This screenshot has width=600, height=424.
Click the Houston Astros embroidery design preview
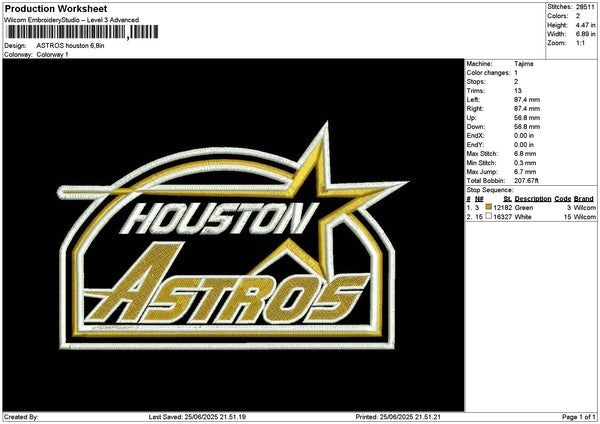click(233, 235)
